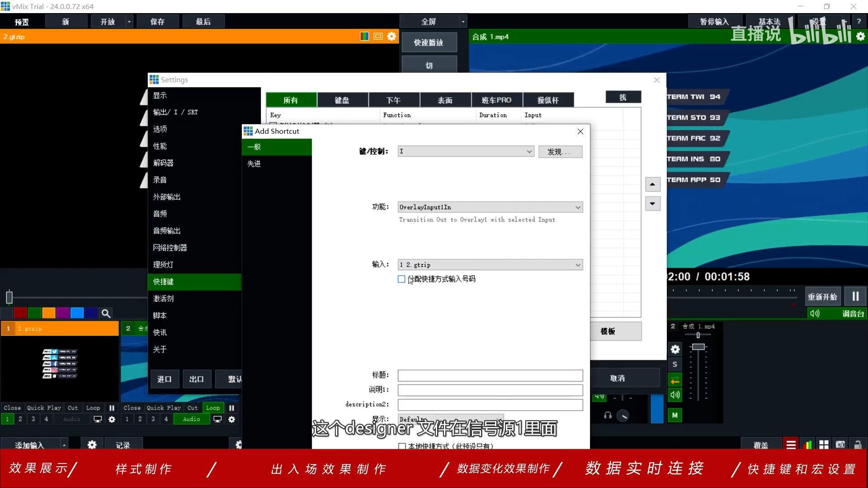868x488 pixels.
Task: Click the fullscreen monitor icon on input 1
Action: coord(98,419)
